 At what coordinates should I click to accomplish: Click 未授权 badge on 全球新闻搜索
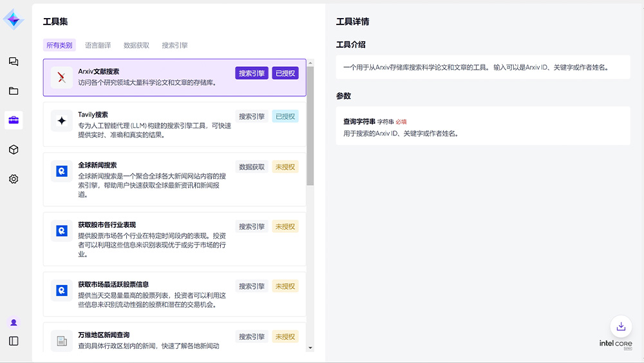click(285, 166)
